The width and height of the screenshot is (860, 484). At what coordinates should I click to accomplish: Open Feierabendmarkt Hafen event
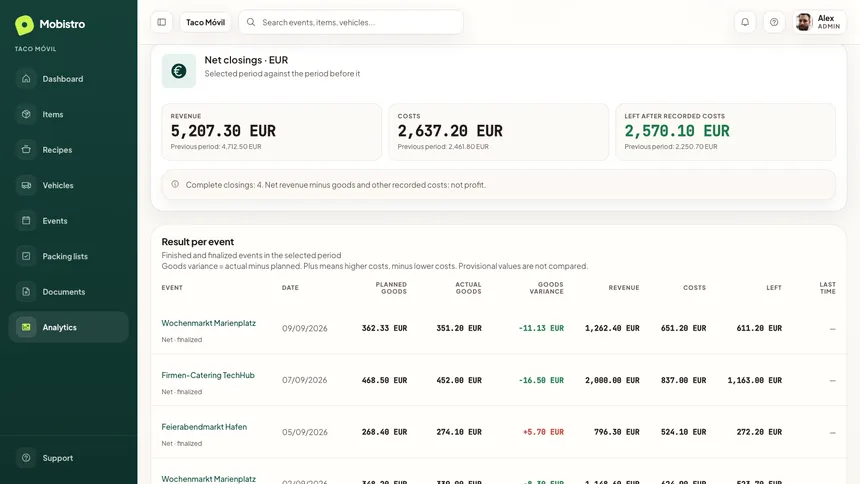[x=204, y=427]
